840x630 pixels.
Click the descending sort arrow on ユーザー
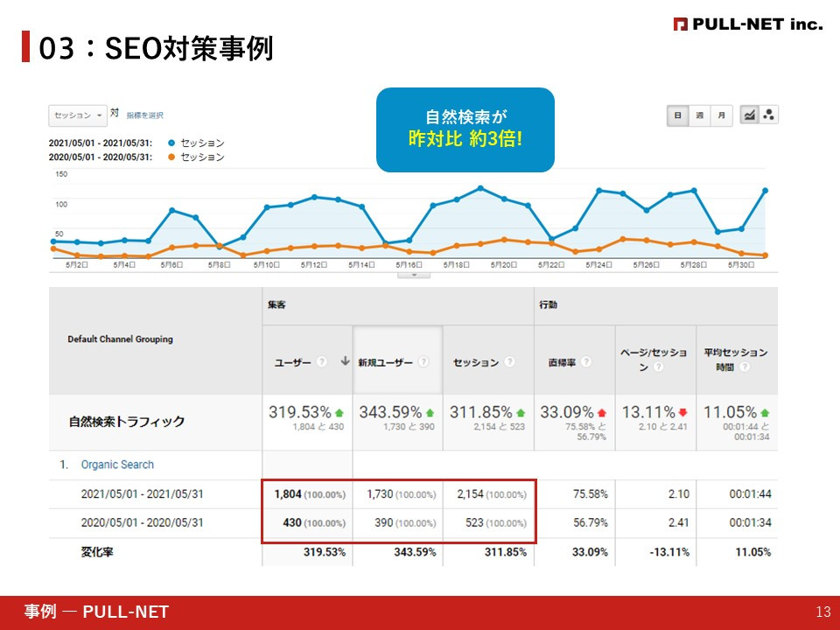point(346,359)
